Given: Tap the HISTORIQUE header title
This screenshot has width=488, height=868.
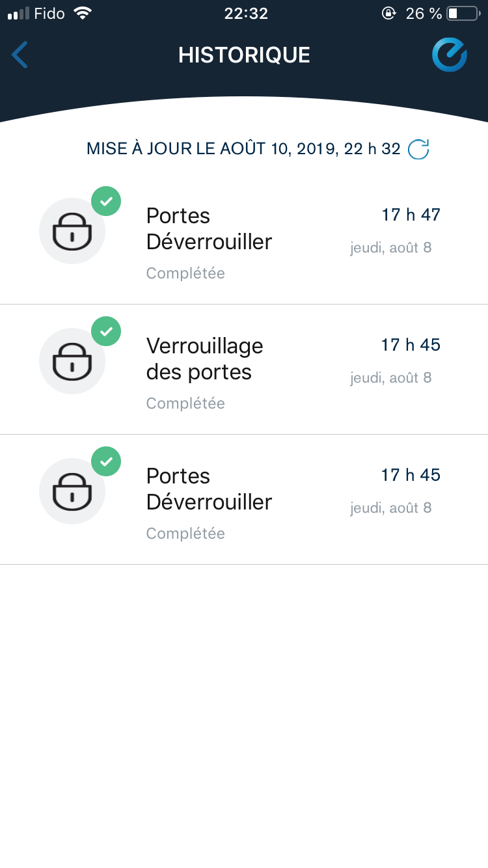Looking at the screenshot, I should (x=244, y=55).
